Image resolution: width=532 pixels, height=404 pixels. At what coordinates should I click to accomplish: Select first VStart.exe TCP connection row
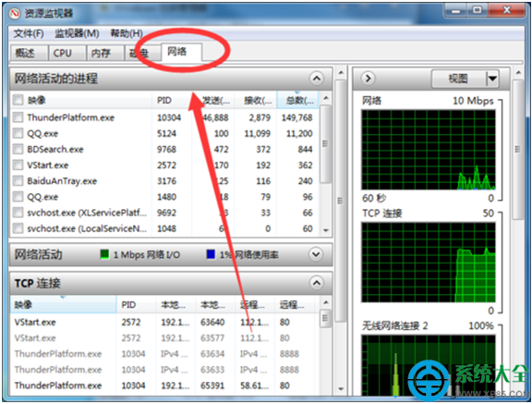(164, 322)
